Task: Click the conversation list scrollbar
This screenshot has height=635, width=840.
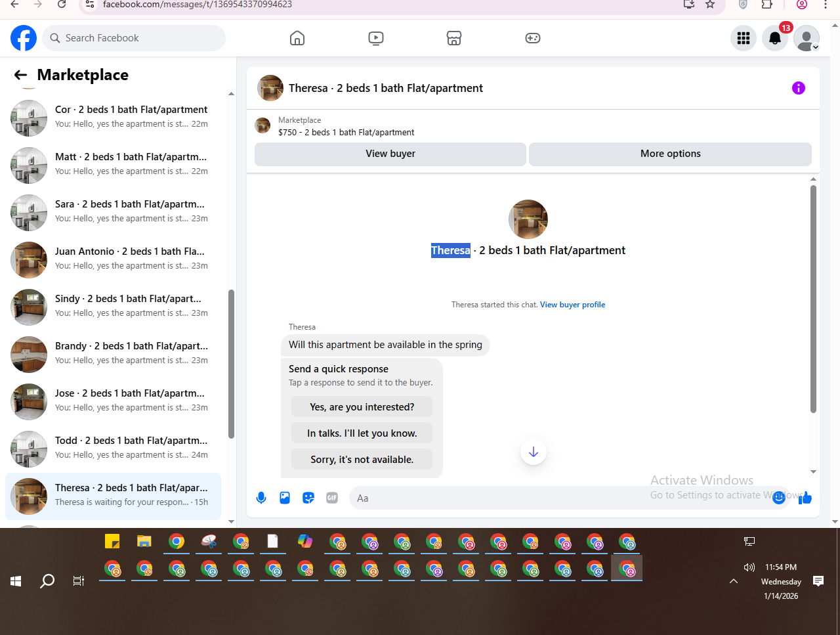Action: tap(231, 364)
